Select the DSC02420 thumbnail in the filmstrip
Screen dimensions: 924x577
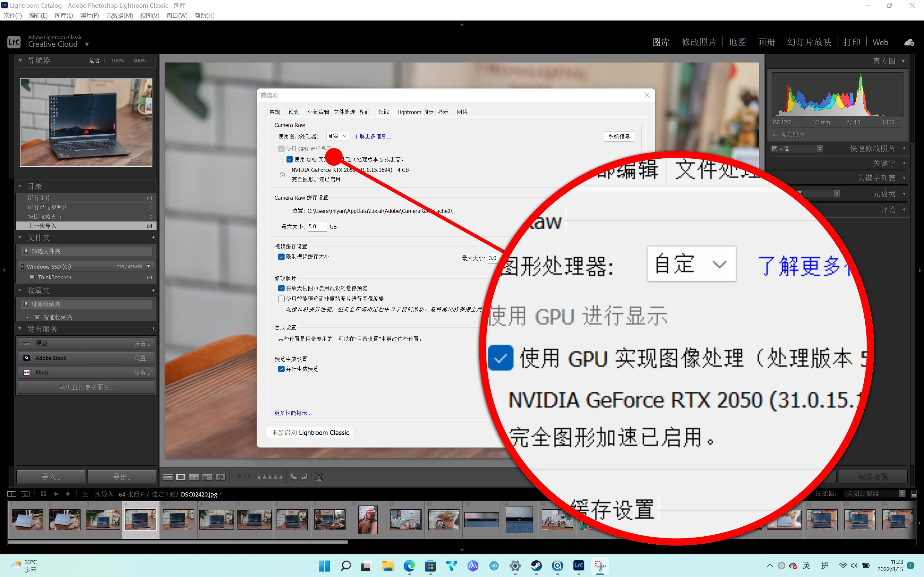tap(141, 519)
